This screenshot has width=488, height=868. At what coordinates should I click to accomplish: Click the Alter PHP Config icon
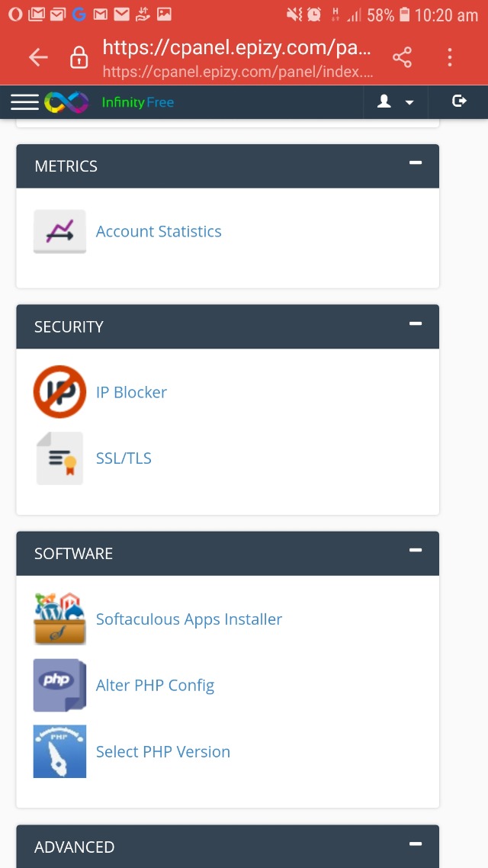pos(59,685)
